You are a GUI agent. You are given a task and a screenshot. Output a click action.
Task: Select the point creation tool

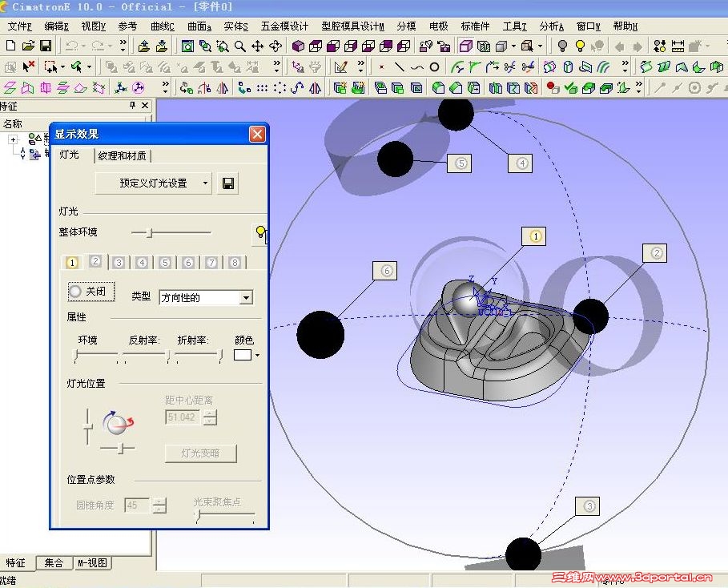coord(382,66)
